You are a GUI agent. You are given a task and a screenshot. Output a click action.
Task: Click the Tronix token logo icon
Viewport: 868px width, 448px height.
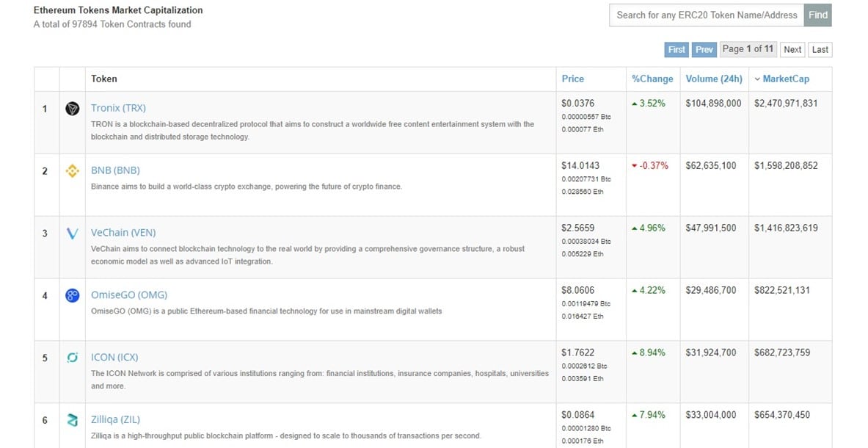72,109
